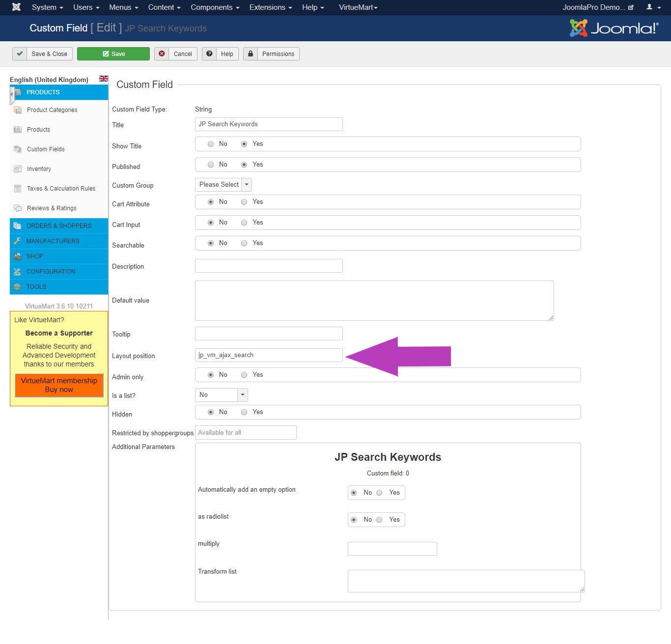The height and width of the screenshot is (644, 671).
Task: Click the United Kingdom flag icon
Action: (104, 79)
